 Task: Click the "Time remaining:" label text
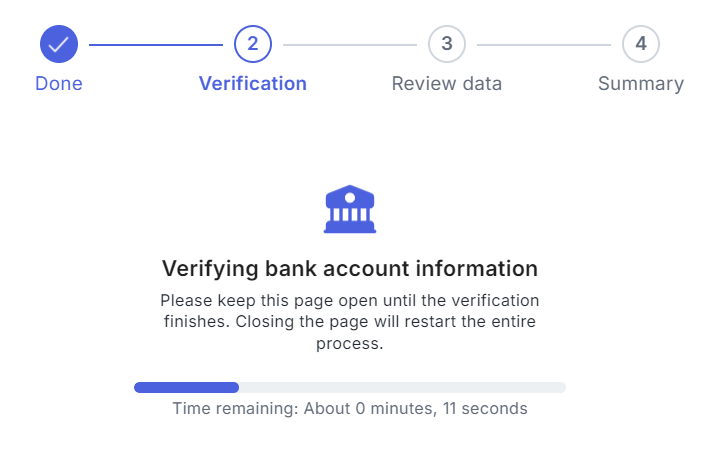pos(235,408)
